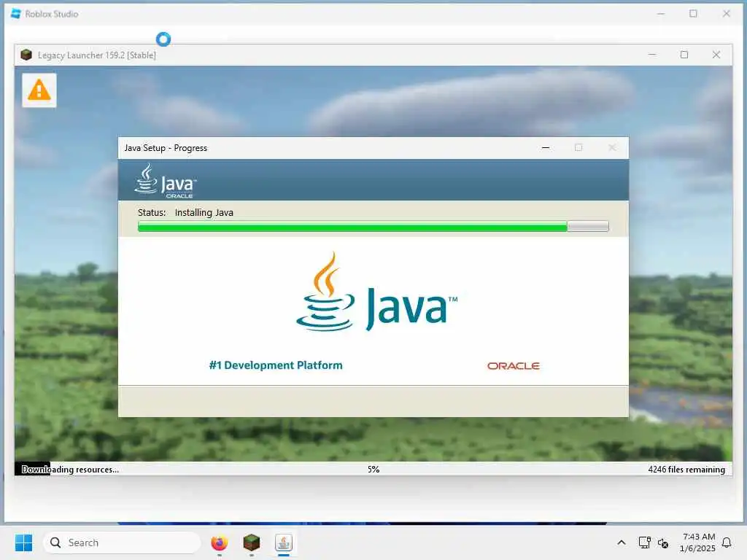
Task: Minimize the Java Setup Progress window
Action: (546, 148)
